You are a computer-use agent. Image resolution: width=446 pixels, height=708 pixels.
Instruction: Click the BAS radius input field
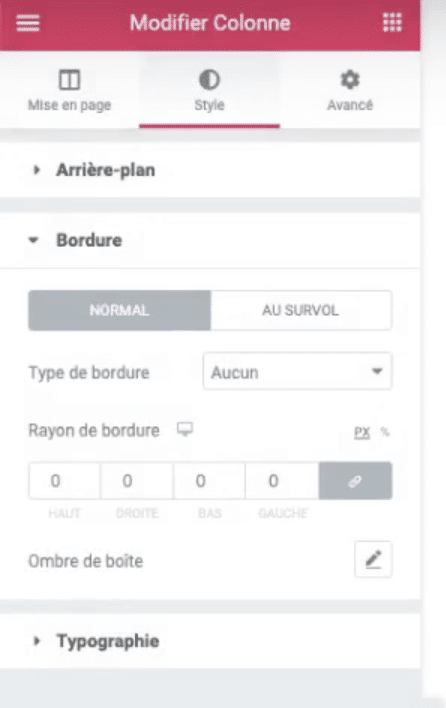point(209,481)
